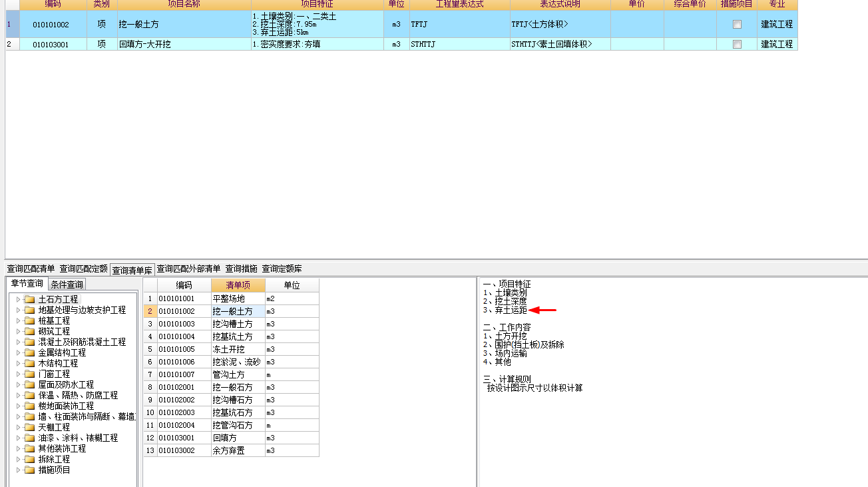Image resolution: width=868 pixels, height=487 pixels.
Task: Click the 表达式说明 column header
Action: coord(560,4)
